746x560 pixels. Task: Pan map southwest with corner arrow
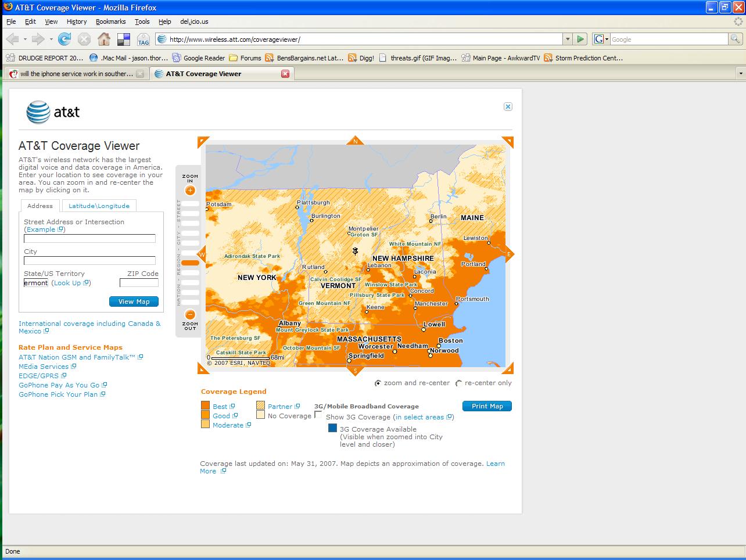202,369
